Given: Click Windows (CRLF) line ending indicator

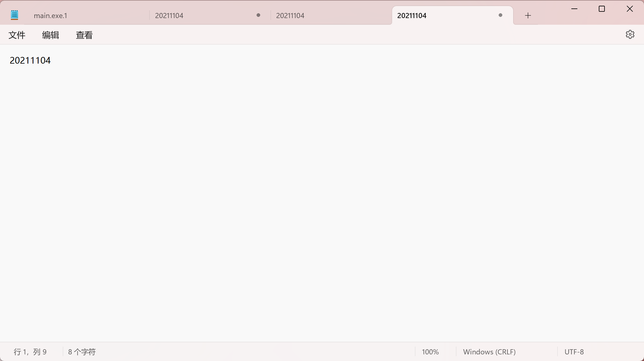Looking at the screenshot, I should (489, 352).
